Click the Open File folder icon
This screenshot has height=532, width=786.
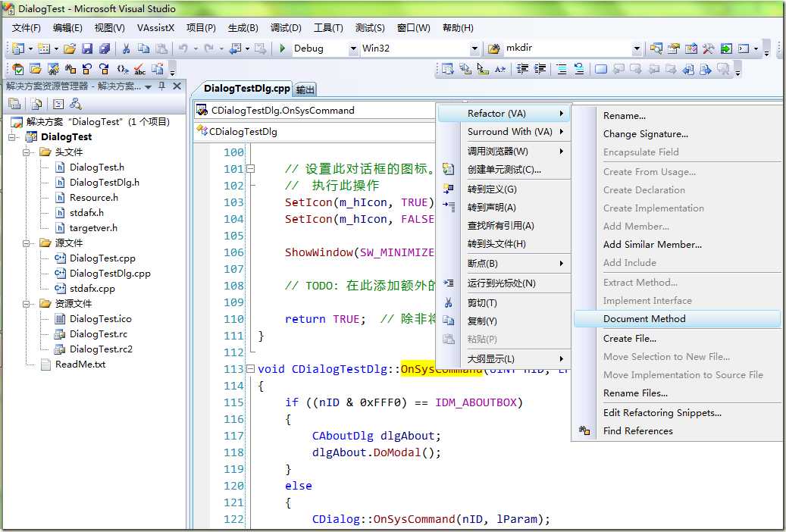click(70, 49)
